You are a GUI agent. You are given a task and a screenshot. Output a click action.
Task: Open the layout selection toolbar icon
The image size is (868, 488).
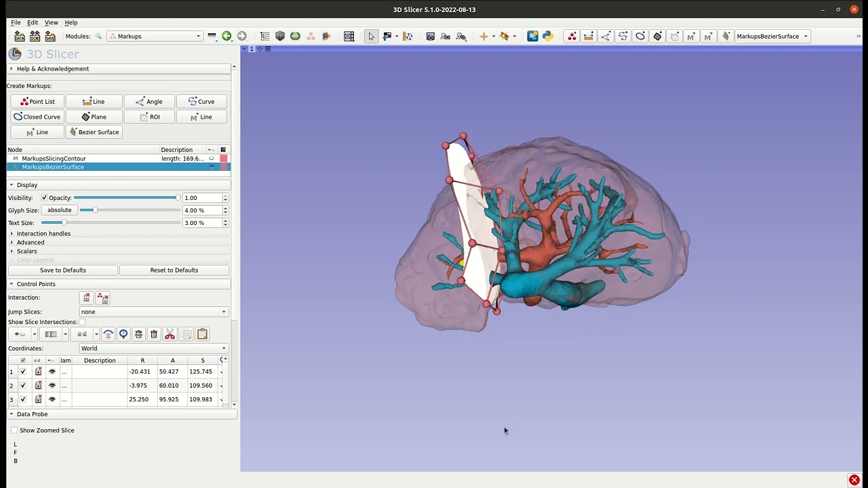tap(349, 36)
